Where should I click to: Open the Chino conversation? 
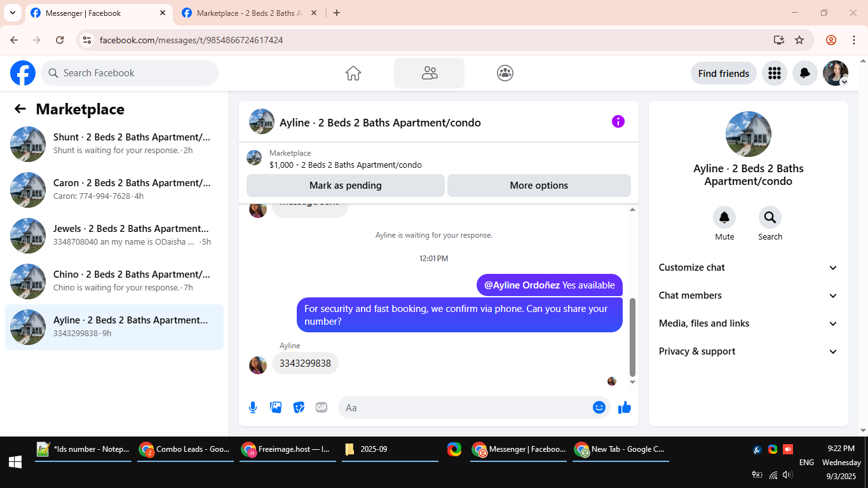coord(114,281)
